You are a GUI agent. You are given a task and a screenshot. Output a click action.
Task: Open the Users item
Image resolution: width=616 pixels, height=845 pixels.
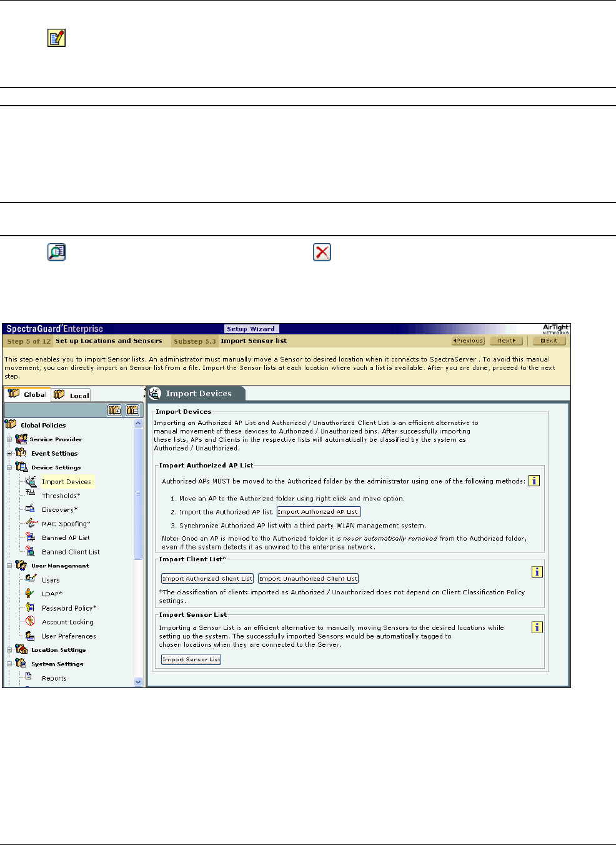51,580
